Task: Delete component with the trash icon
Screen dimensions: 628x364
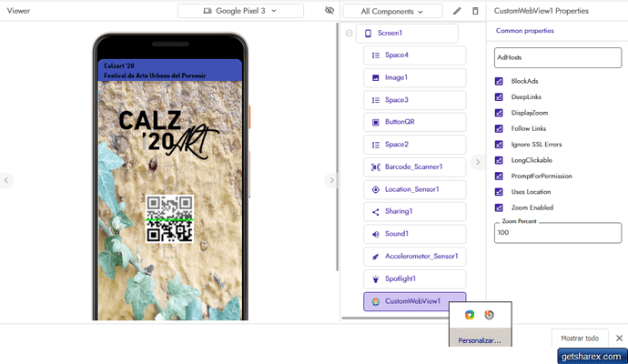Action: [x=475, y=11]
